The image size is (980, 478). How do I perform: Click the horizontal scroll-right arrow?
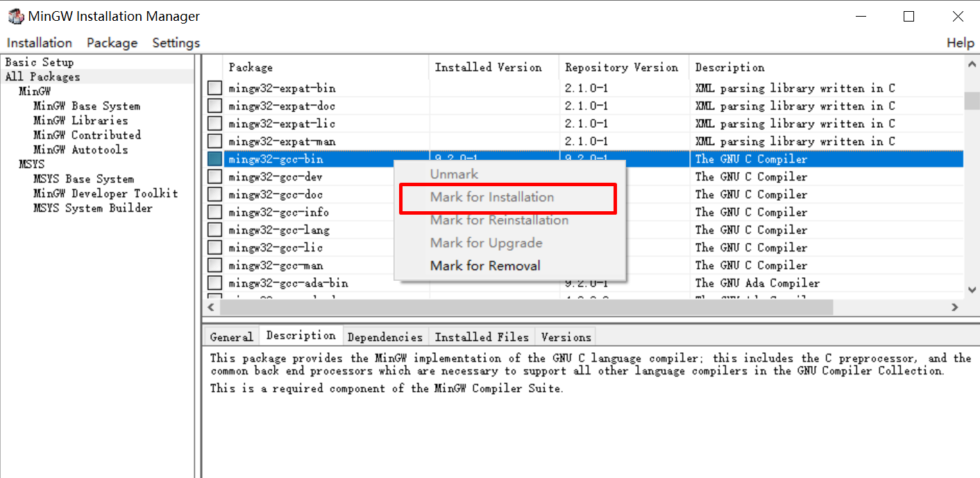coord(955,306)
